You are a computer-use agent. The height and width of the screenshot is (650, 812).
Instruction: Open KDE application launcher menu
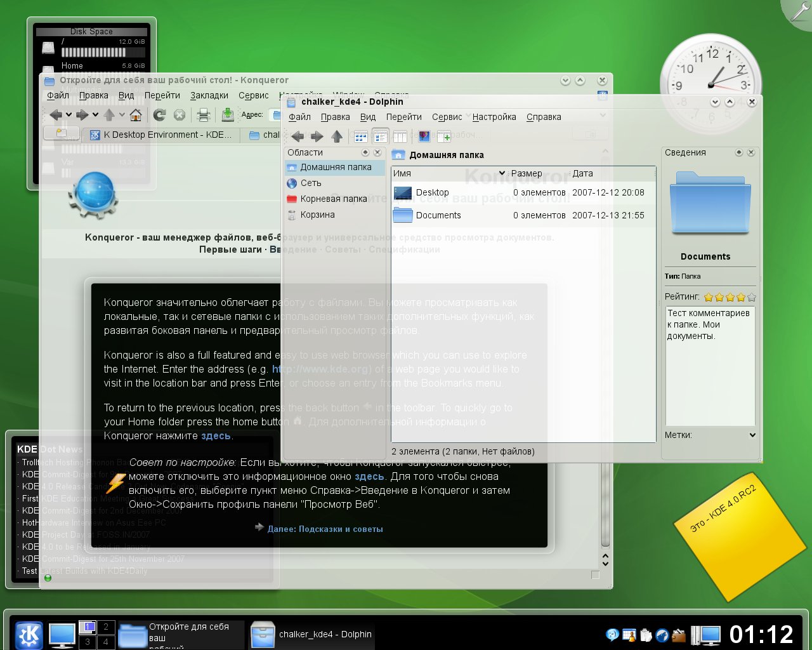click(29, 635)
